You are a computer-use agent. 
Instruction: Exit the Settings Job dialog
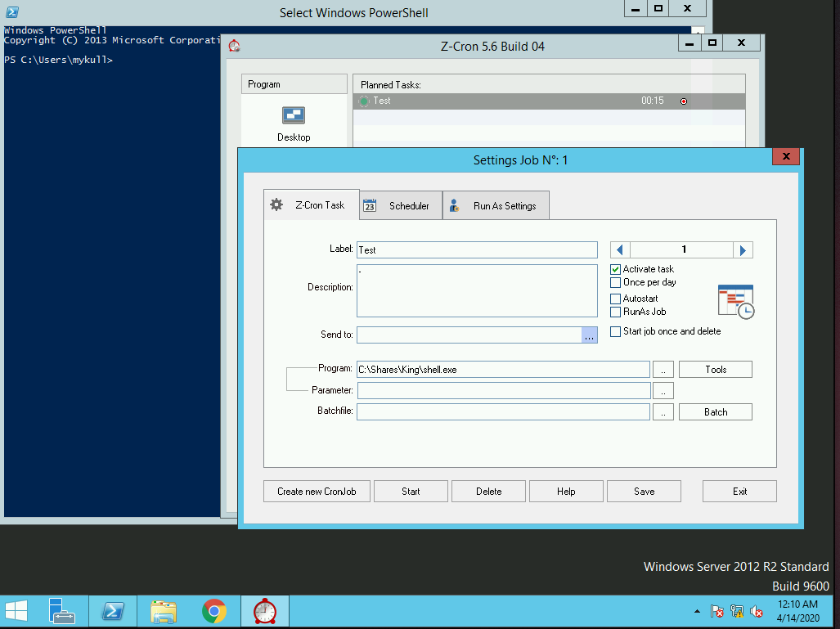tap(740, 492)
